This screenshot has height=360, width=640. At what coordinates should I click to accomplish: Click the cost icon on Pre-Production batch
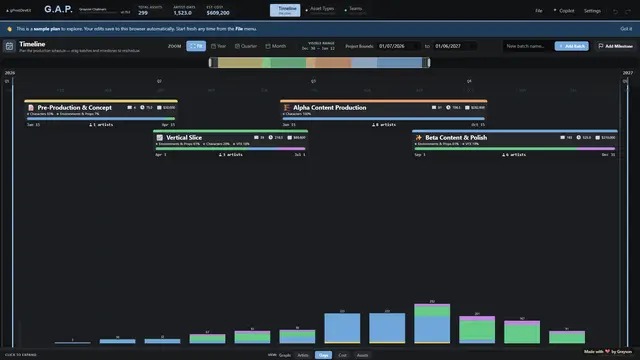pos(159,108)
